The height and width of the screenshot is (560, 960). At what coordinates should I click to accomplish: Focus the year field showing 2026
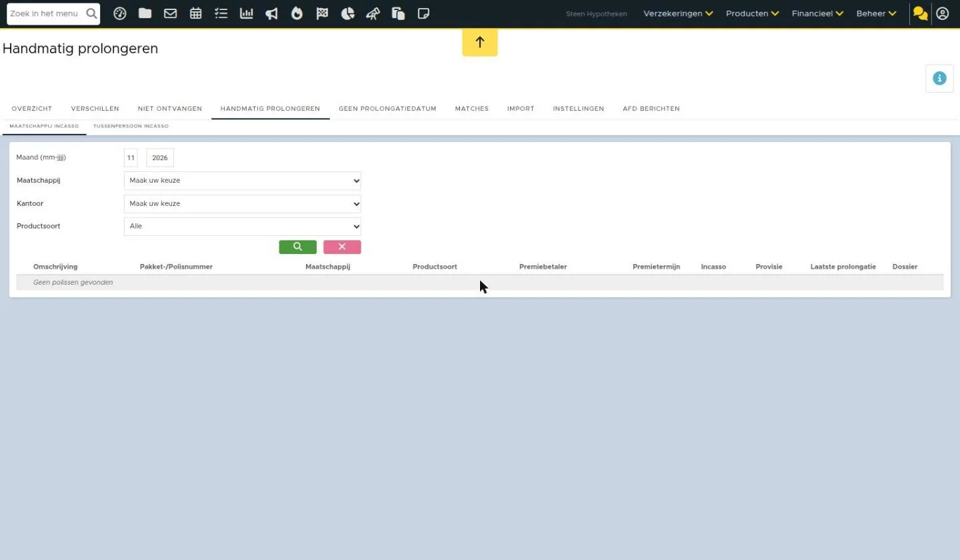(160, 158)
